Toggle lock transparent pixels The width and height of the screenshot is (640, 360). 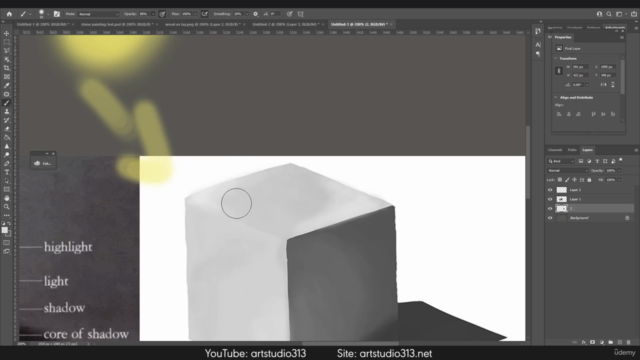[560, 180]
